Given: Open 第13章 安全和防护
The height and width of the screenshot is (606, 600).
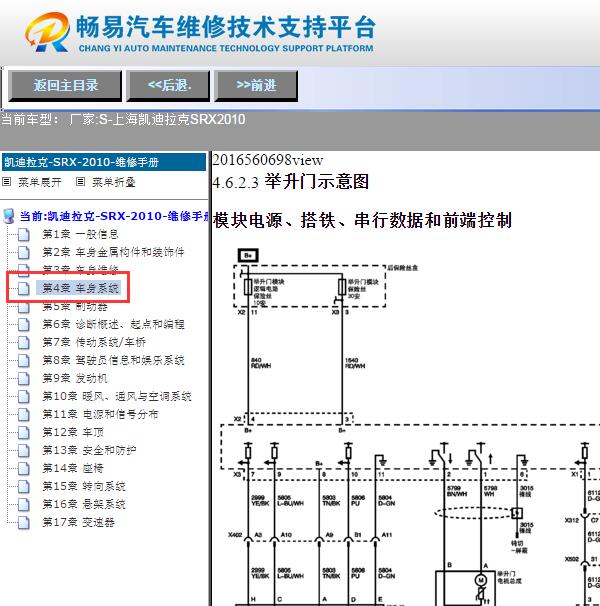Looking at the screenshot, I should [89, 450].
